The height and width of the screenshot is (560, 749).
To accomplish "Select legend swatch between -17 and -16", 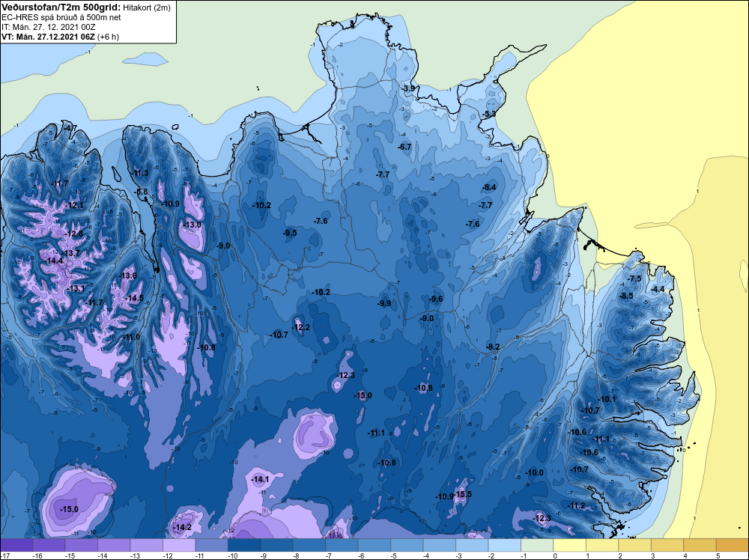I will [x=16, y=545].
